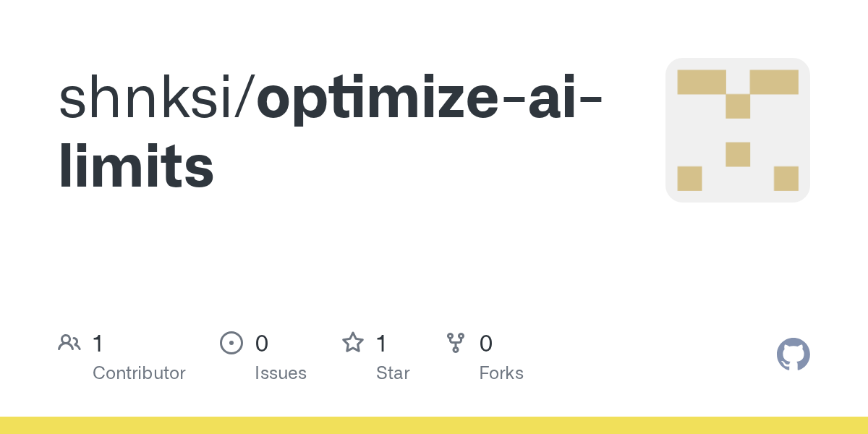The height and width of the screenshot is (434, 868).
Task: Click the "Forks" label
Action: [501, 373]
